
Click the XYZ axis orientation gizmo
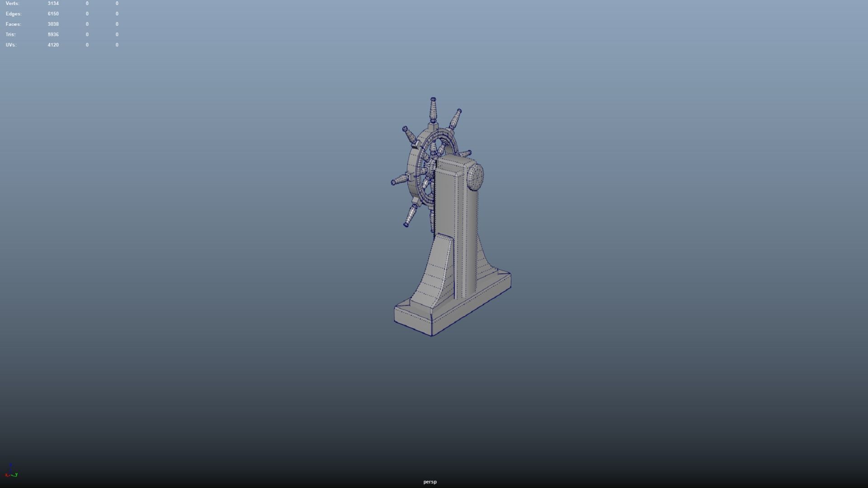tap(11, 472)
